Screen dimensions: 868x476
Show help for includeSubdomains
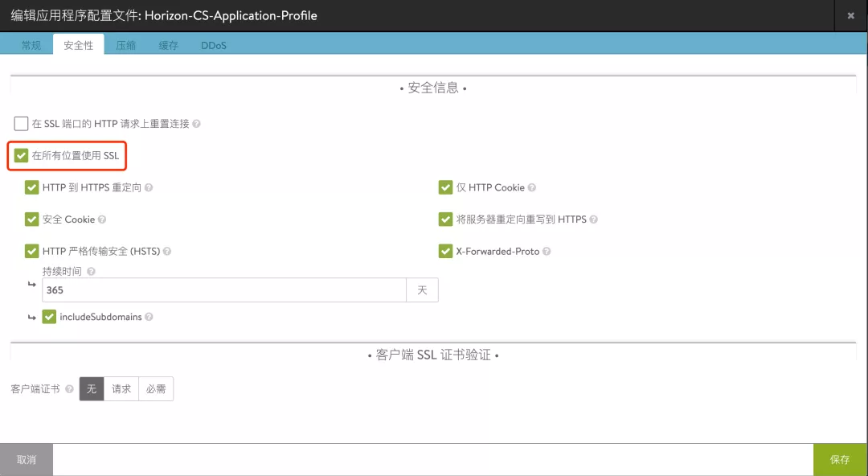tap(149, 317)
